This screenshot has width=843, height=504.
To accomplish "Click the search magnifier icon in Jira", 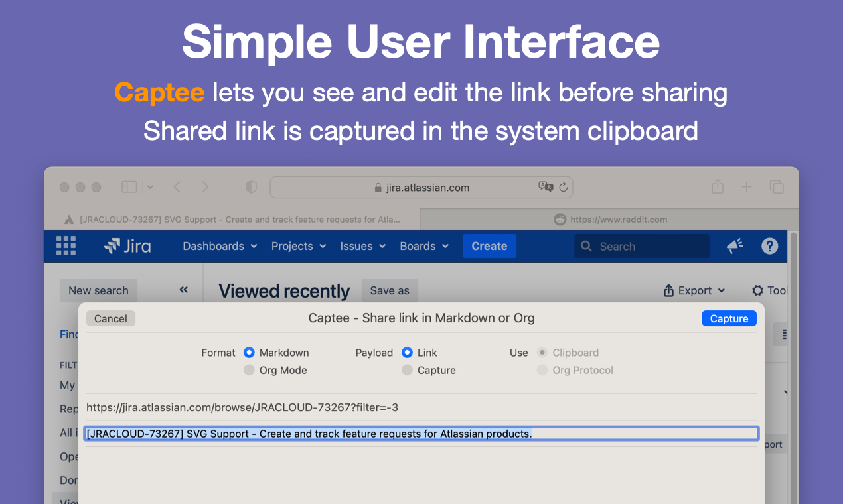I will (x=586, y=246).
